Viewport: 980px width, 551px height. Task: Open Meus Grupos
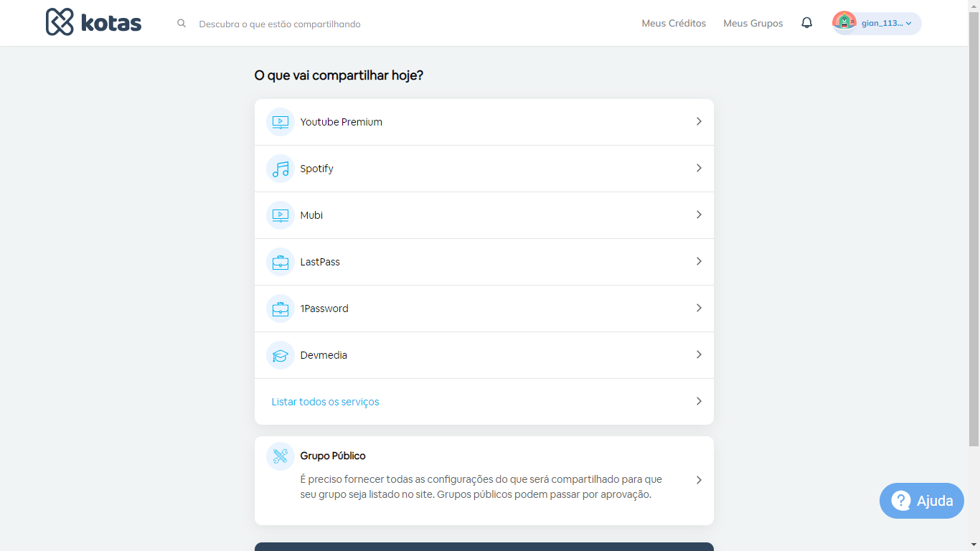click(753, 24)
